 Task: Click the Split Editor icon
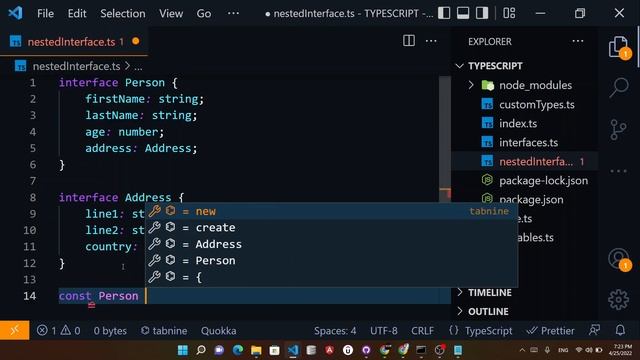(x=409, y=41)
